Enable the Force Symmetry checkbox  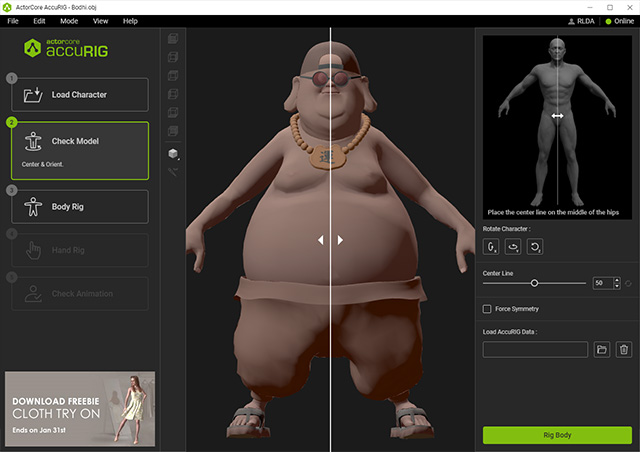[487, 309]
